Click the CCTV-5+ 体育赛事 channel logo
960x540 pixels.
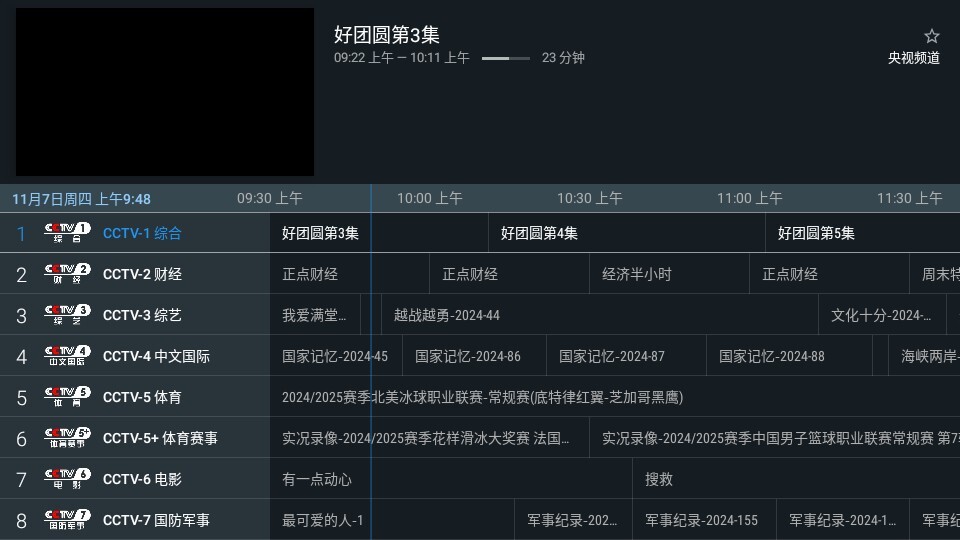[x=67, y=438]
